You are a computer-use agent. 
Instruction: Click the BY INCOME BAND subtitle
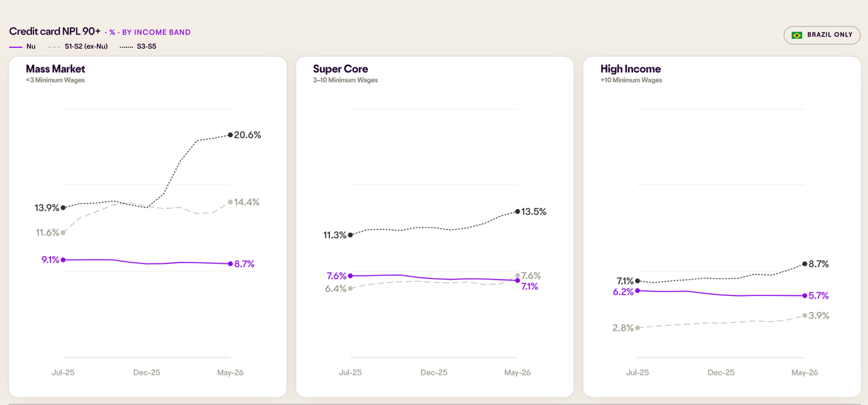[156, 32]
